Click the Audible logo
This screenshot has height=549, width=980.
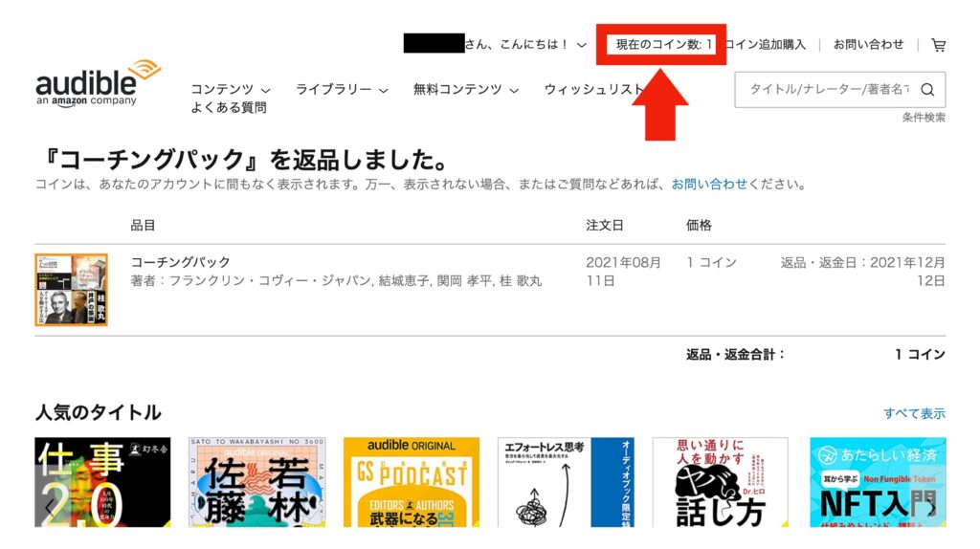(x=99, y=84)
